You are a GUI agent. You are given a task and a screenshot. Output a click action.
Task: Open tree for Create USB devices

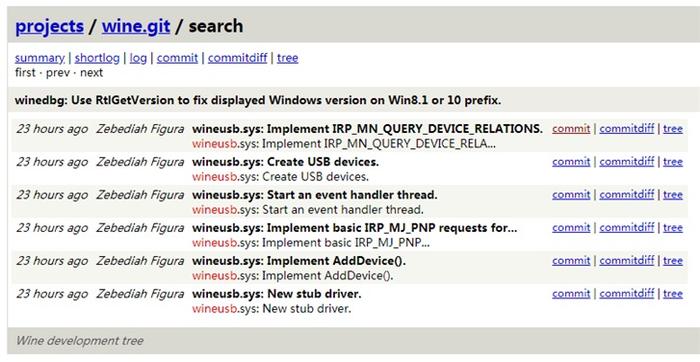673,162
